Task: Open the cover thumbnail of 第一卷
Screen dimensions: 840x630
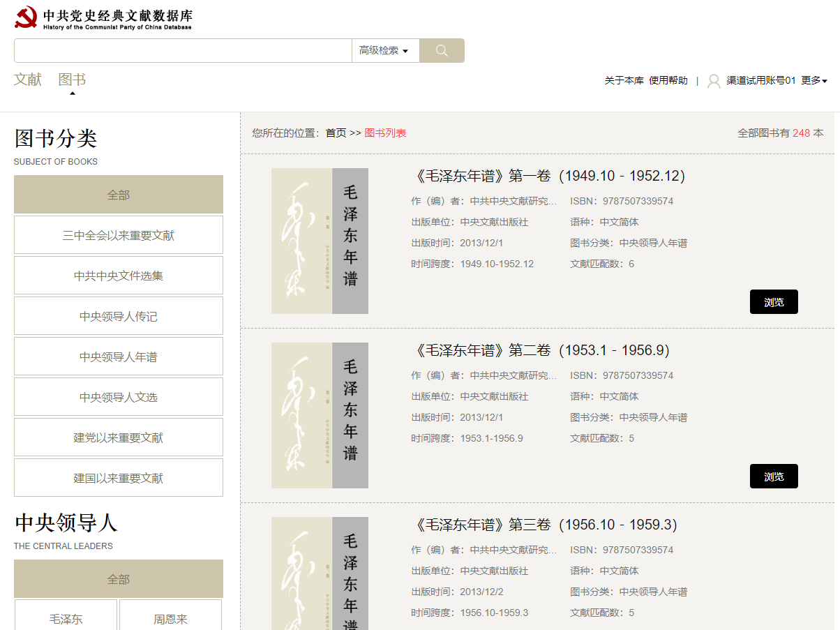Action: [320, 241]
